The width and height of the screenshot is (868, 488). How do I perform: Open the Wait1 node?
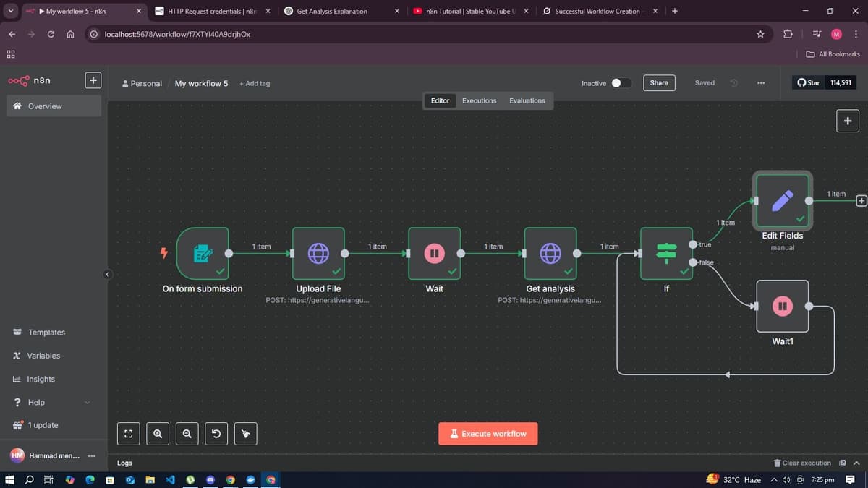coord(782,305)
